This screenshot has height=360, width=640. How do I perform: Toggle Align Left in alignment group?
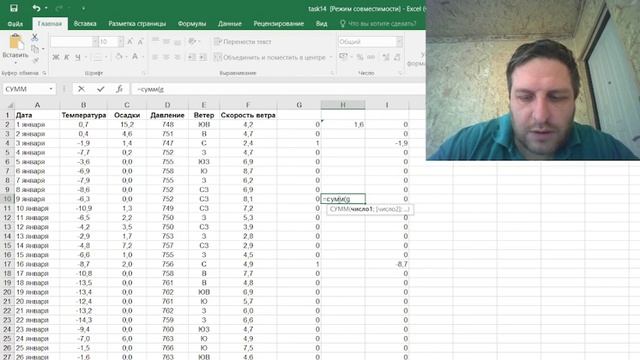[155, 57]
